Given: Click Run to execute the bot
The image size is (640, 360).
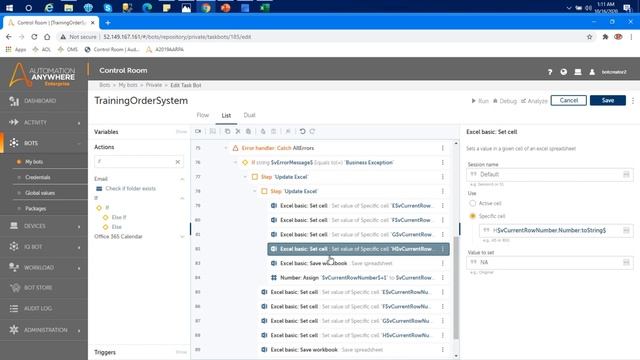Looking at the screenshot, I should tap(480, 101).
